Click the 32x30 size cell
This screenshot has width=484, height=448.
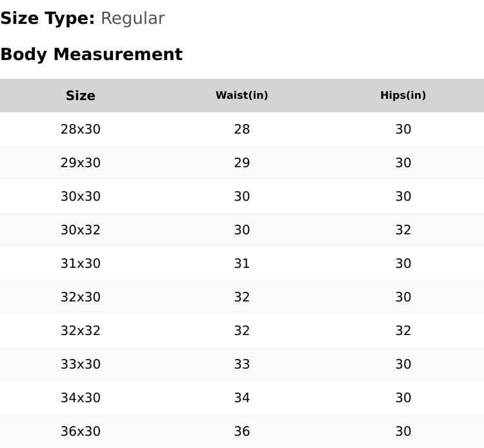81,297
